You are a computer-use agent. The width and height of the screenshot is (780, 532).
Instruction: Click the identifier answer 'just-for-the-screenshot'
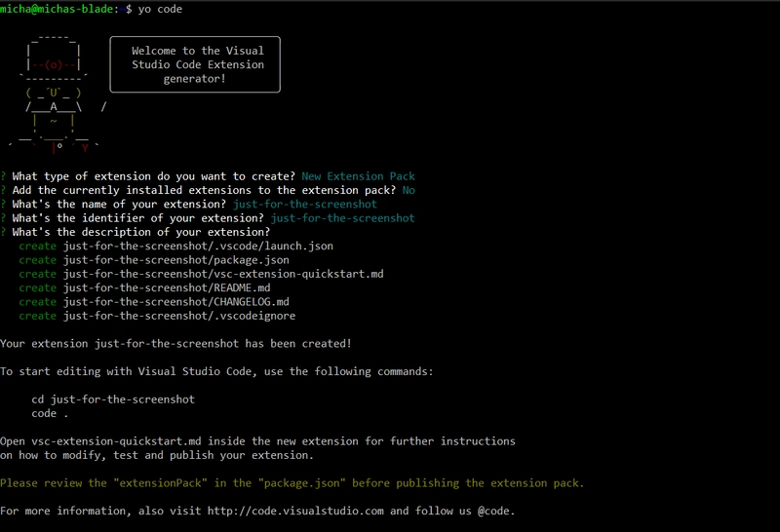point(343,218)
